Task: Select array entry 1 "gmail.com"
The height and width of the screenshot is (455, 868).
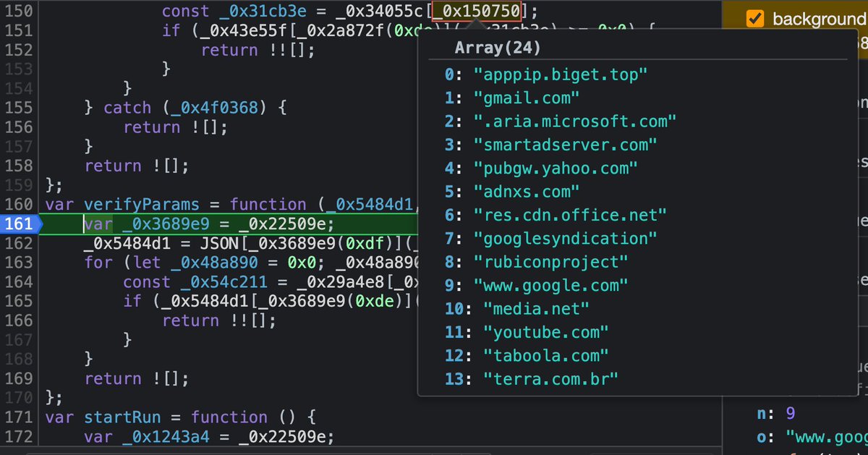Action: 512,98
